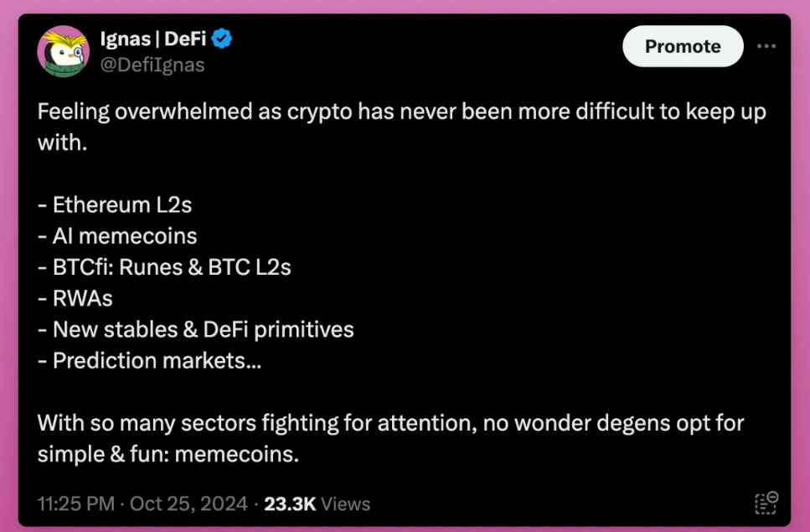
Task: Open the penguin profile avatar
Action: coord(63,52)
